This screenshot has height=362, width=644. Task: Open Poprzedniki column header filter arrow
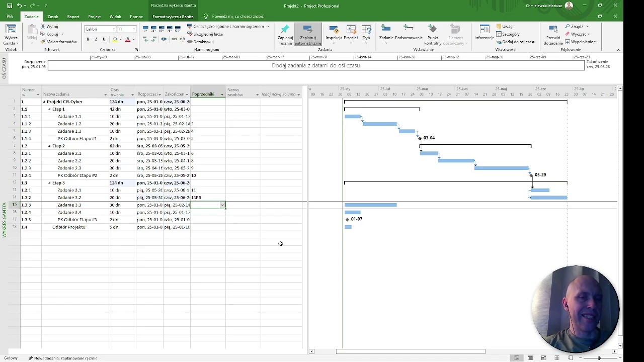click(x=222, y=95)
